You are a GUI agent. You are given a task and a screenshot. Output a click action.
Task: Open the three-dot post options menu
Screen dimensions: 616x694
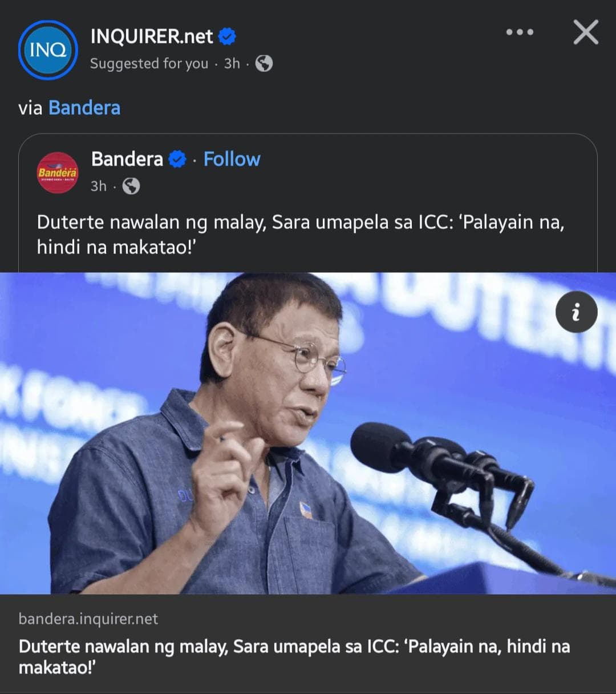(520, 33)
